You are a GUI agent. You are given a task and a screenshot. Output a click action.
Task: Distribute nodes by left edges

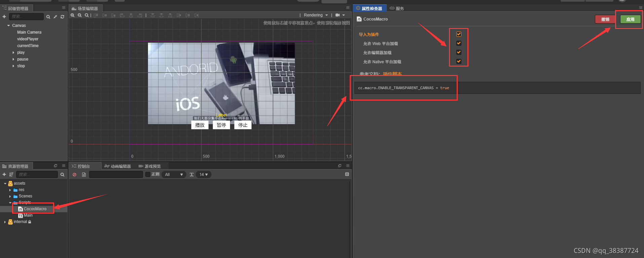click(179, 15)
